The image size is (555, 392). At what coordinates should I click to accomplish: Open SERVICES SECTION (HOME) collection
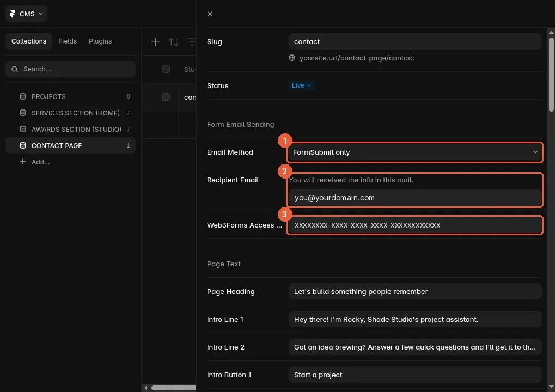pos(70,113)
